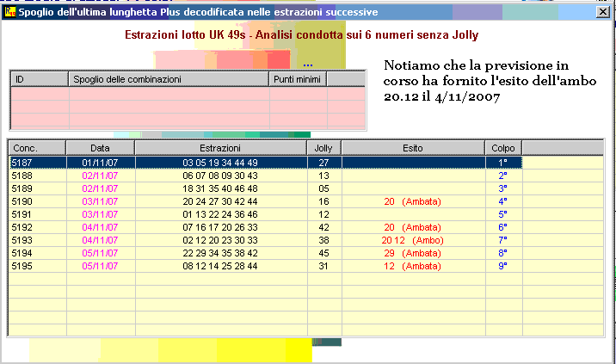This screenshot has width=616, height=364.
Task: Click Colpo value 7° in row 5193
Action: point(502,241)
